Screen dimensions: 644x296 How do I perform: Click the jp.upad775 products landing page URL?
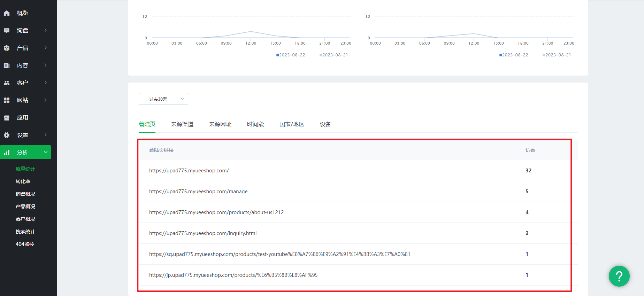[233, 275]
